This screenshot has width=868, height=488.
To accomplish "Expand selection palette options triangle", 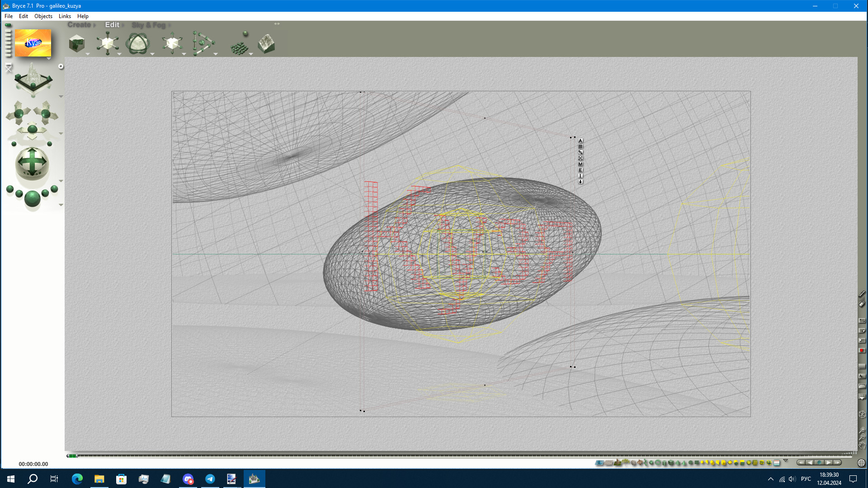I will 786,460.
